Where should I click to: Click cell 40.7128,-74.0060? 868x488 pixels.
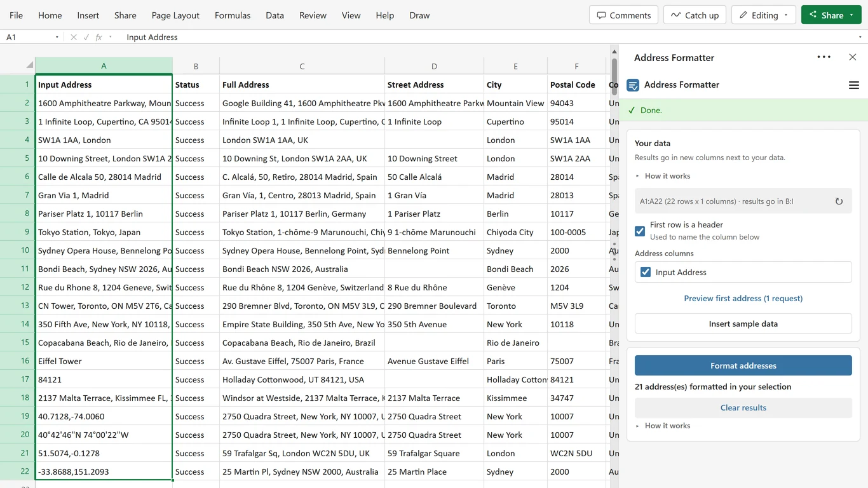point(104,416)
